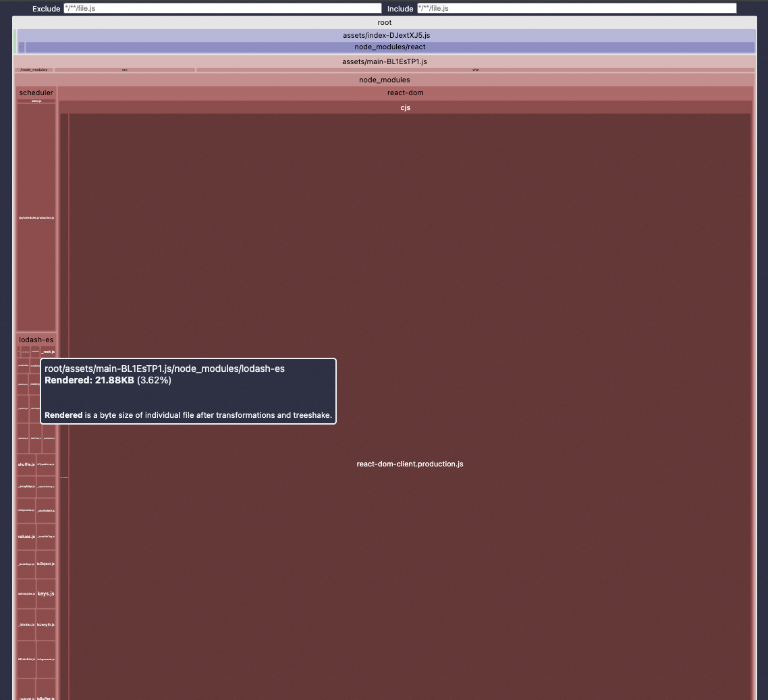This screenshot has height=700, width=768.
Task: Select the react-dom-client.production.js block
Action: [x=410, y=463]
